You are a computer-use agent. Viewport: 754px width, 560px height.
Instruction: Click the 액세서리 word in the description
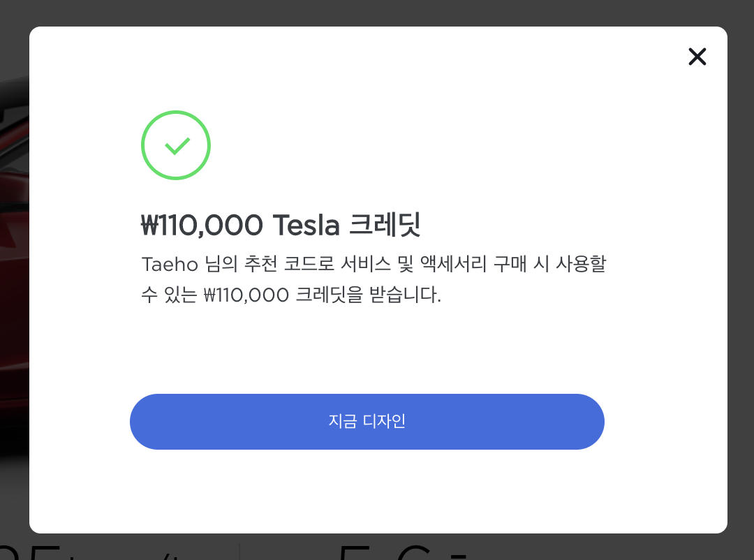point(454,264)
